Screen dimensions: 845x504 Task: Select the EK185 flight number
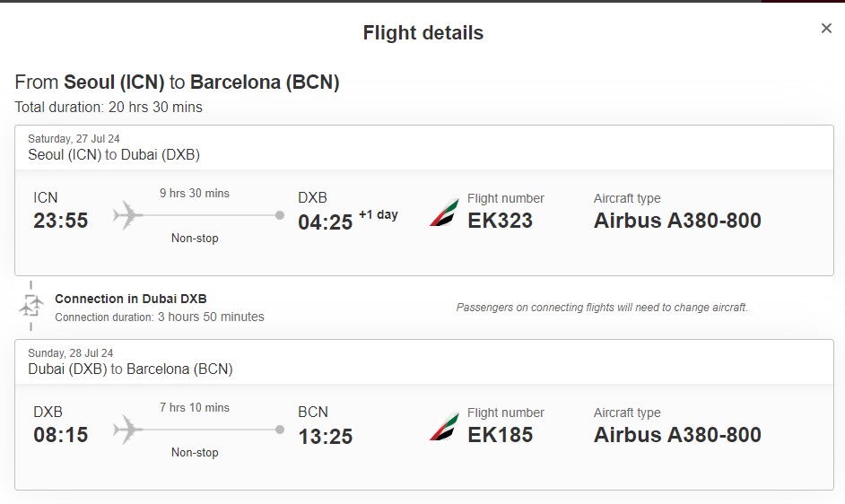(x=501, y=435)
